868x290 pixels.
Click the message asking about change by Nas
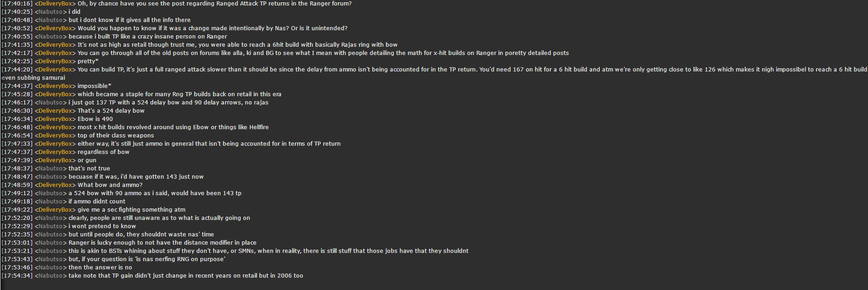pyautogui.click(x=212, y=28)
